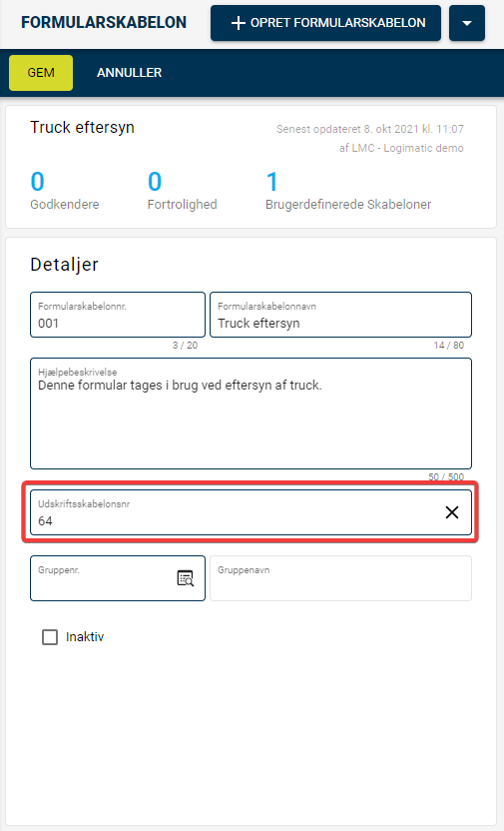Click the Gruppenavn field
The image size is (504, 831).
point(341,578)
